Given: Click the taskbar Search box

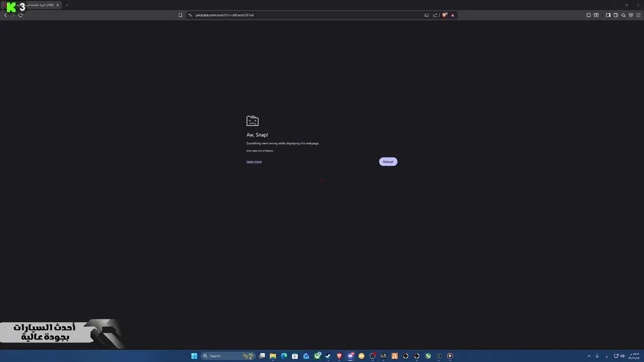Looking at the screenshot, I should tap(227, 356).
